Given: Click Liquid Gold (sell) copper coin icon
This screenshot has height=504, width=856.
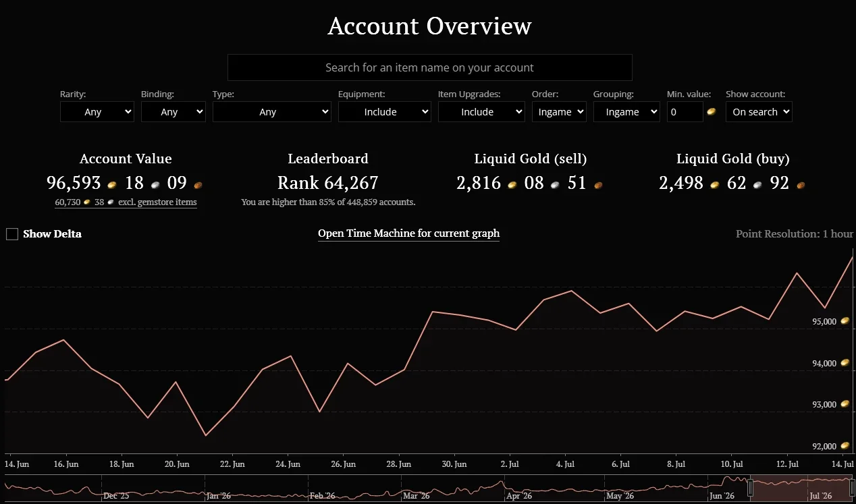Looking at the screenshot, I should tap(598, 184).
